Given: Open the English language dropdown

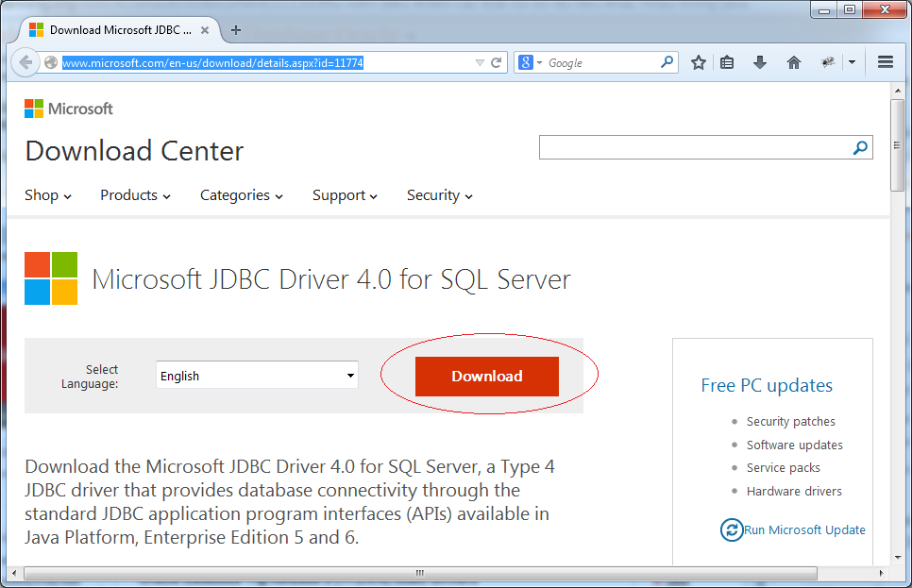Looking at the screenshot, I should pos(257,375).
